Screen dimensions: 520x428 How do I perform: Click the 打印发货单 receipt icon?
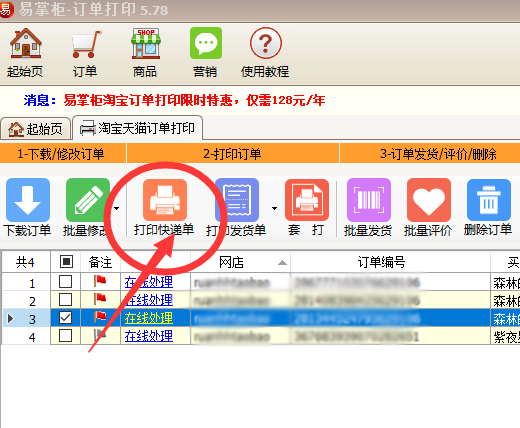[237, 199]
